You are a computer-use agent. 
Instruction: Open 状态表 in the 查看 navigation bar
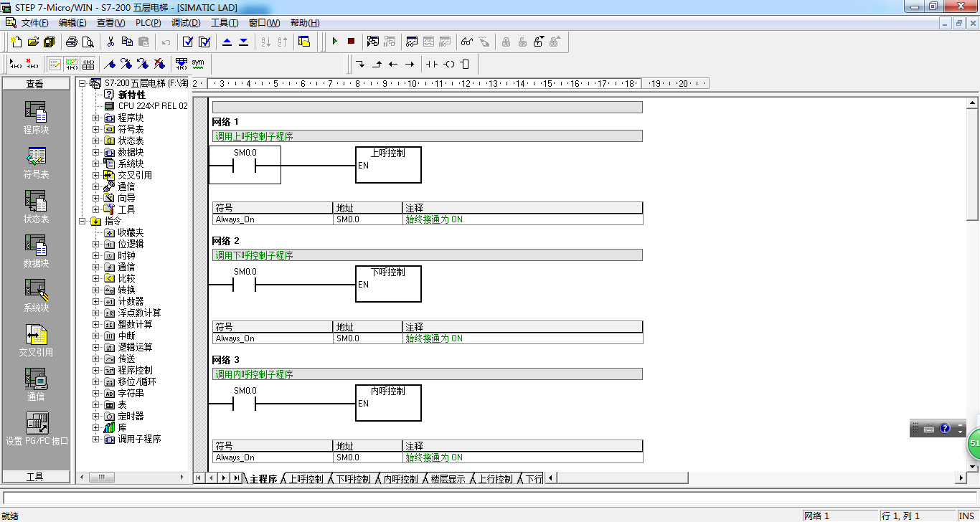tap(36, 207)
